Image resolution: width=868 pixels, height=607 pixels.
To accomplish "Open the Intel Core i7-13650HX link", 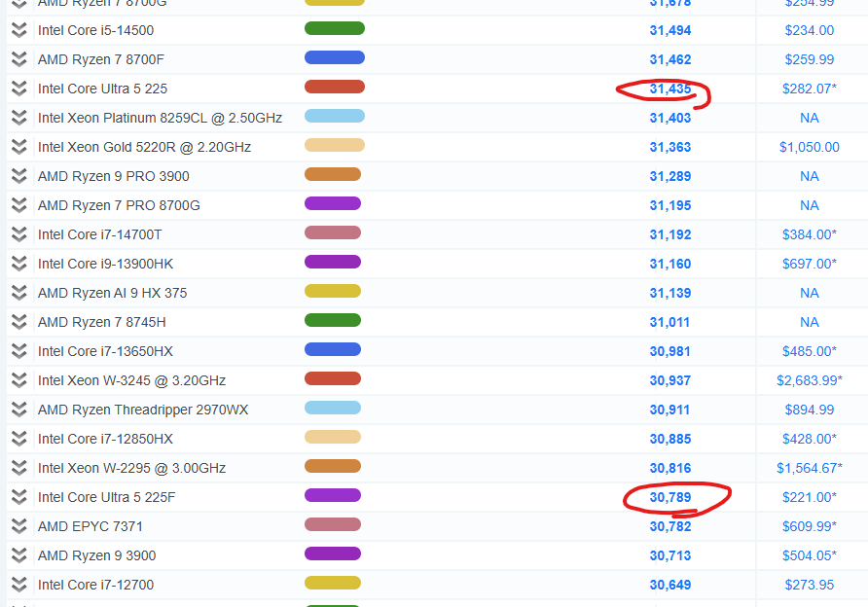I will 105,351.
